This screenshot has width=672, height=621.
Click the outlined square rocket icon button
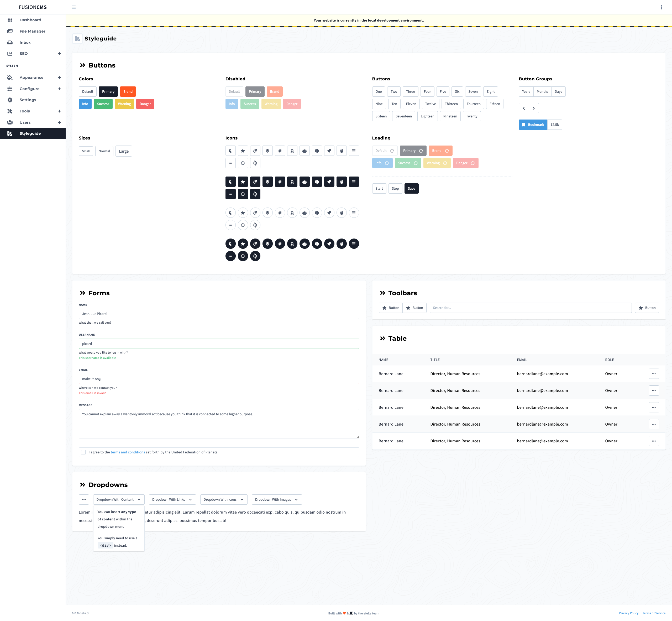(329, 151)
